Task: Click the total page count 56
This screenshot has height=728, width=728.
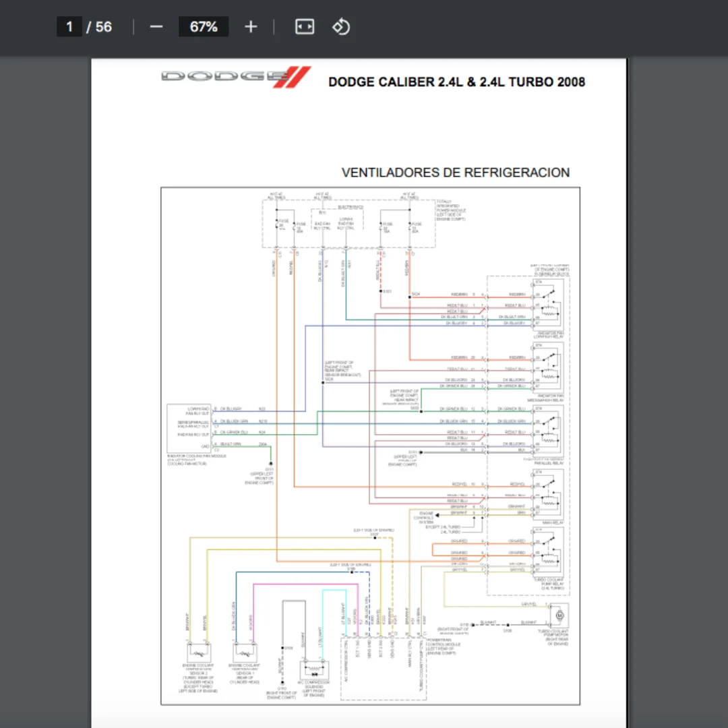Action: pyautogui.click(x=103, y=27)
